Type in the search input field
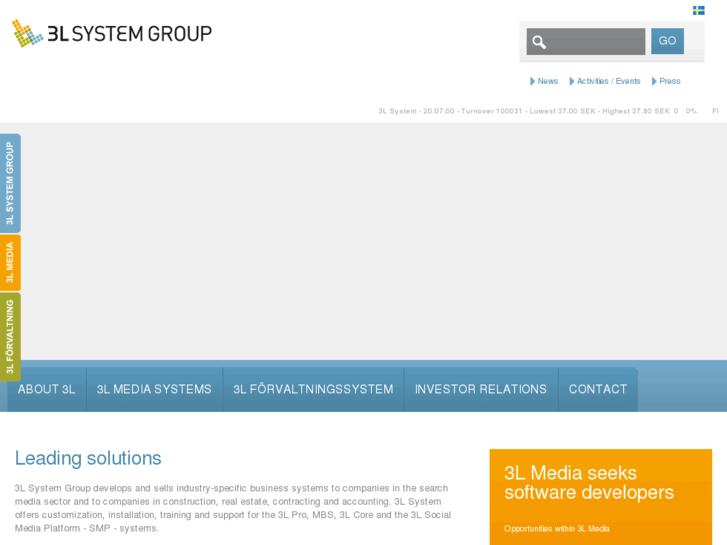727x545 pixels. 597,42
